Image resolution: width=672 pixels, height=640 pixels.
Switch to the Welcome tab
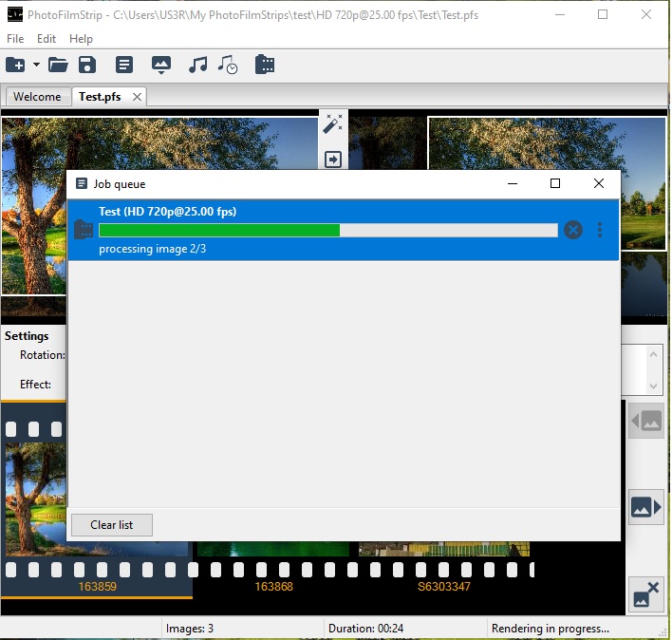tap(37, 97)
